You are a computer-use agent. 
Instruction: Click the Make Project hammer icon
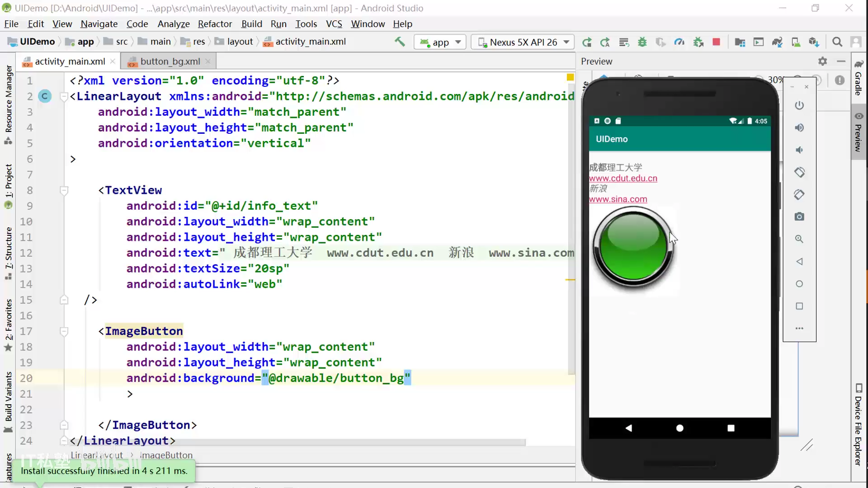tap(400, 42)
